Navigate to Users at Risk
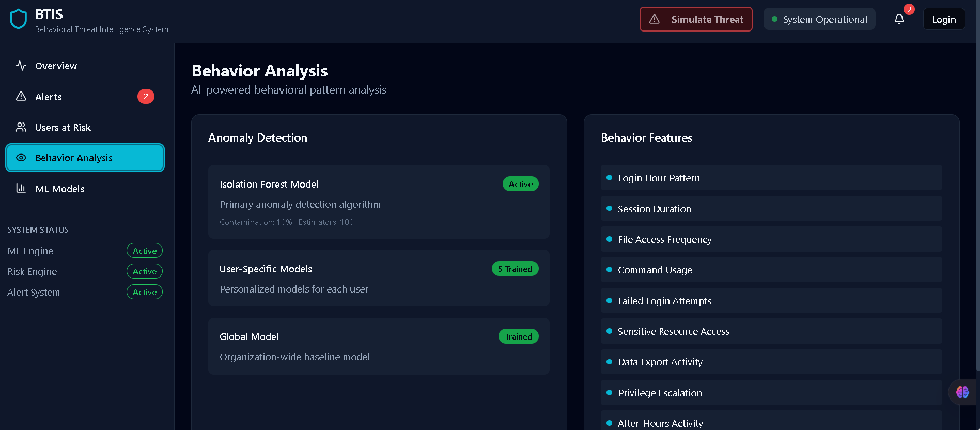 (x=63, y=127)
